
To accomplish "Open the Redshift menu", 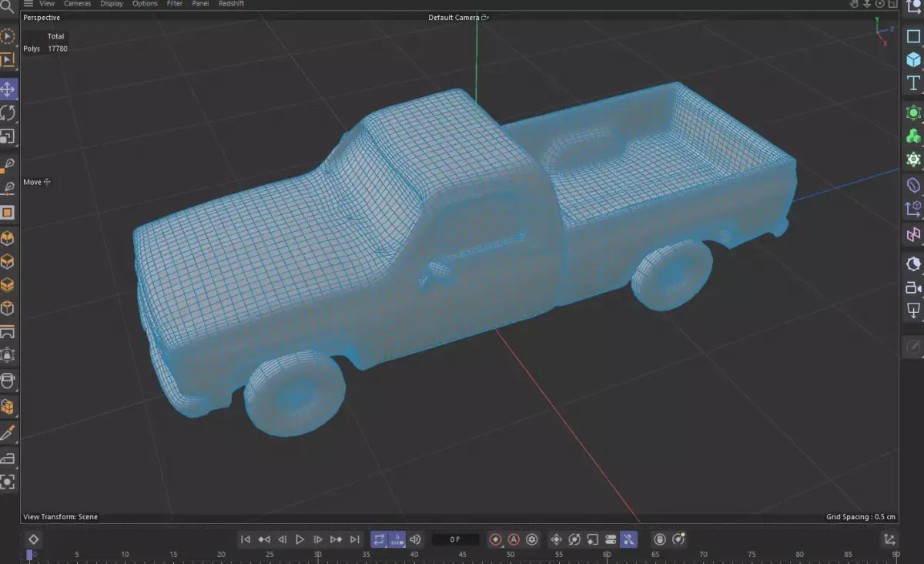I will [231, 4].
